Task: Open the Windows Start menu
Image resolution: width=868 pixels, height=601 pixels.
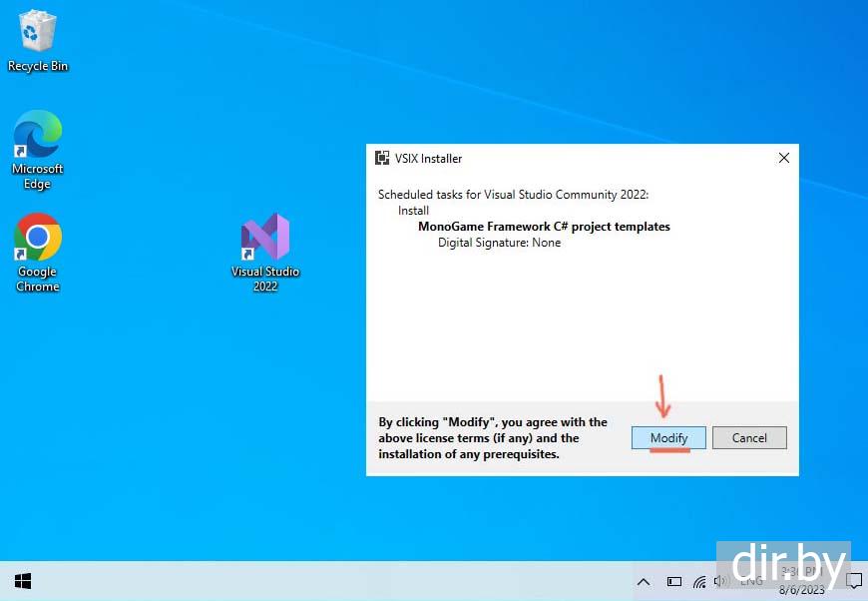Action: pos(23,581)
